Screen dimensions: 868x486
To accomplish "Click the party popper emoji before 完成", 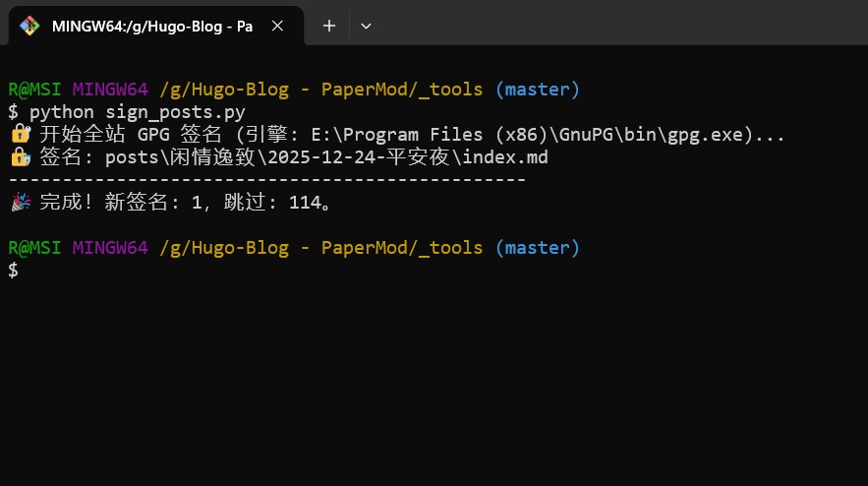I will tap(20, 204).
